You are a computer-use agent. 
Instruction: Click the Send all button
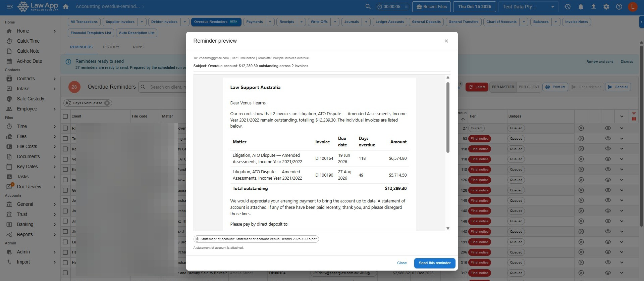pos(618,87)
